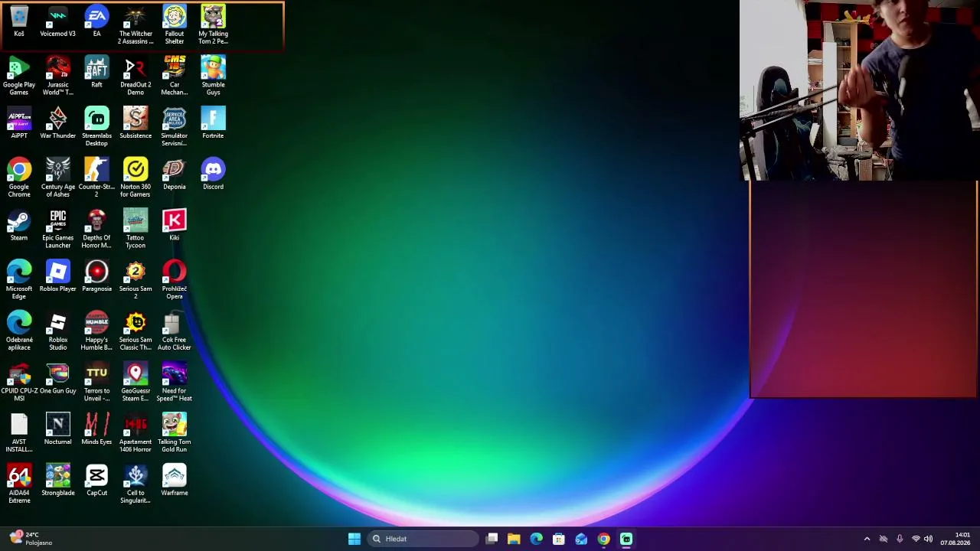980x551 pixels.
Task: Select Happy's Humble Burger desktop icon
Action: point(96,331)
